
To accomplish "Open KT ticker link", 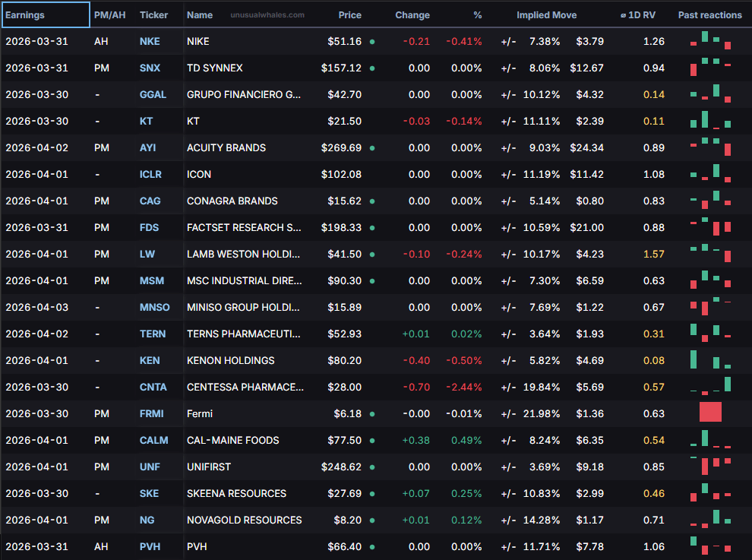I will click(x=146, y=121).
